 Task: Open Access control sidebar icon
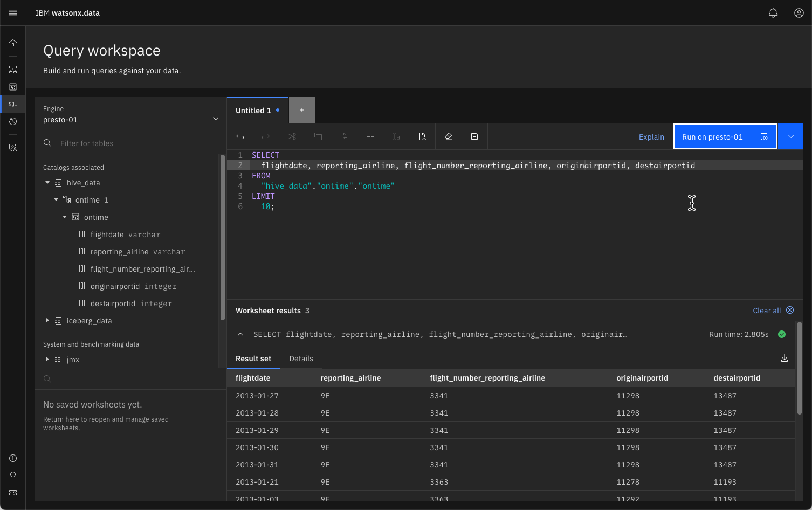click(13, 147)
